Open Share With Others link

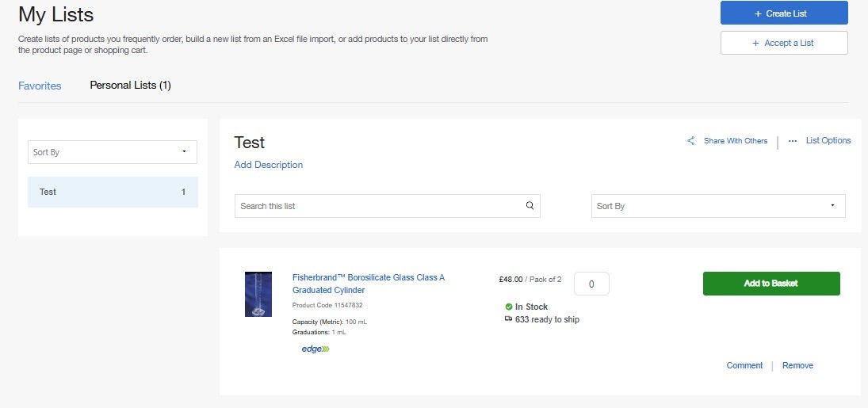pyautogui.click(x=735, y=140)
